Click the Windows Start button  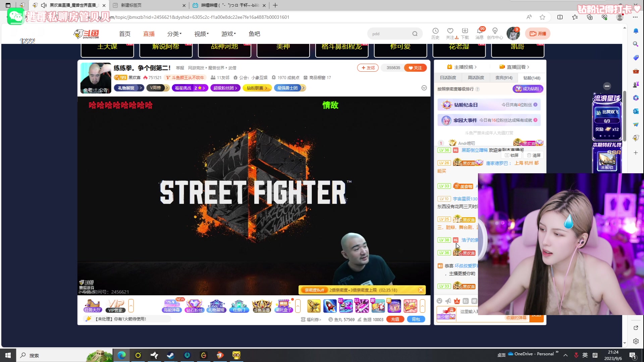(x=8, y=355)
